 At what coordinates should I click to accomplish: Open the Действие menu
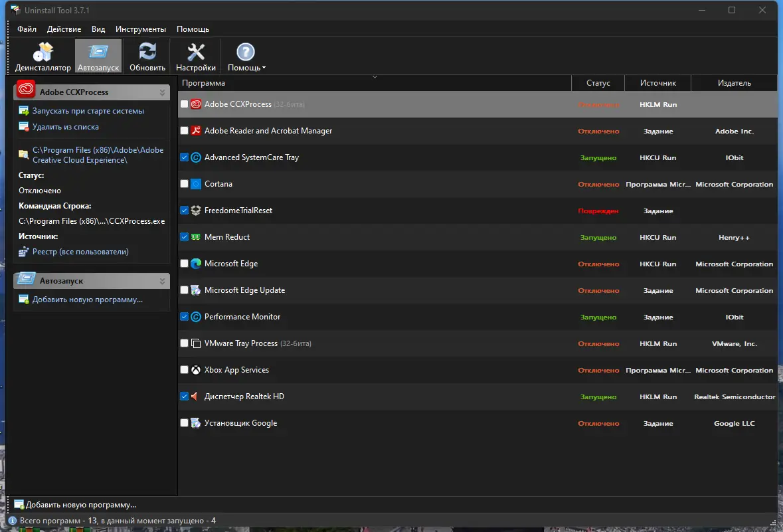pos(64,29)
